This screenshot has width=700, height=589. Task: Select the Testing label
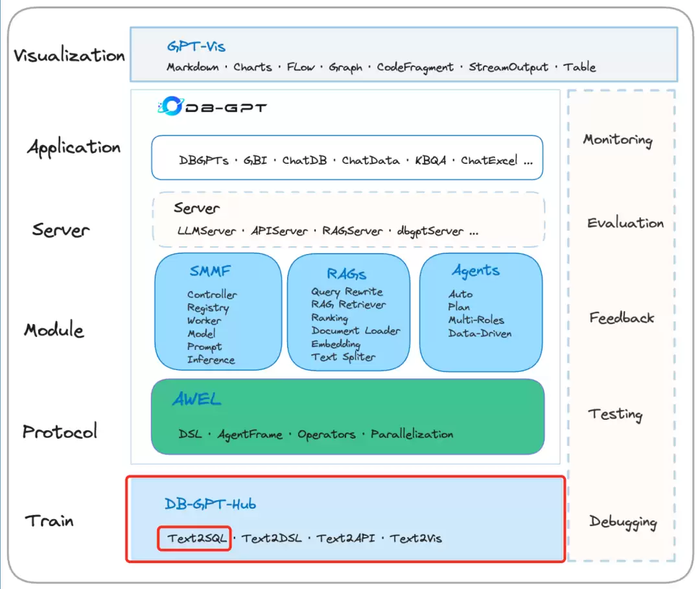tap(616, 415)
